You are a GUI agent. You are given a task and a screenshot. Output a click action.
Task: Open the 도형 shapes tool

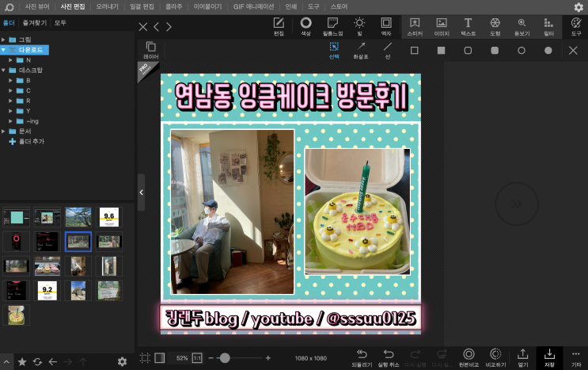(x=495, y=27)
